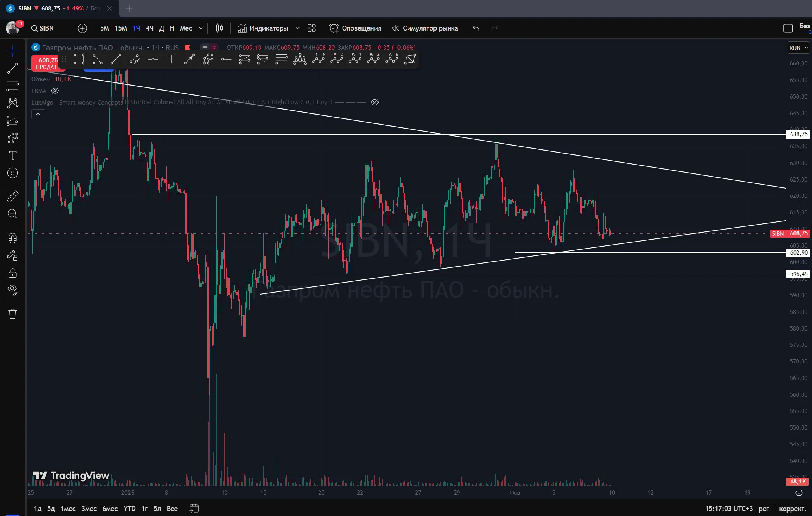Open the brush shapes tool in left sidebar

tap(12, 138)
